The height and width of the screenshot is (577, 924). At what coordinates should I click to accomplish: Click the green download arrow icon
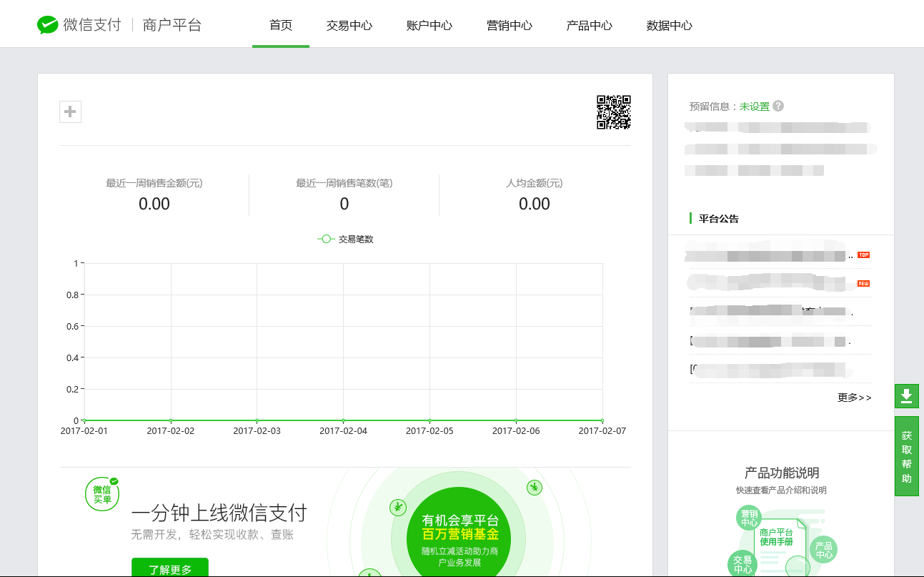click(906, 395)
